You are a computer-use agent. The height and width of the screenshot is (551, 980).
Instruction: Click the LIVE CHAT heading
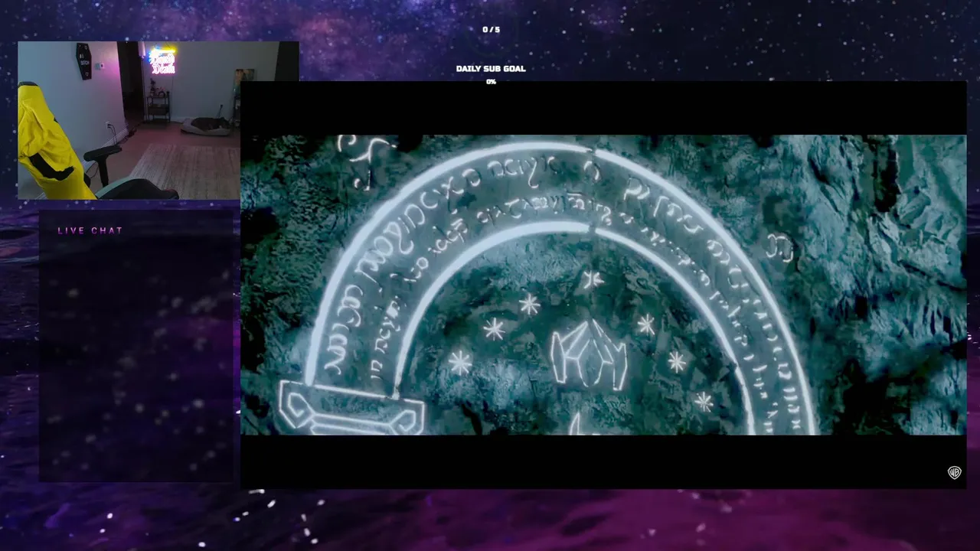click(x=90, y=230)
